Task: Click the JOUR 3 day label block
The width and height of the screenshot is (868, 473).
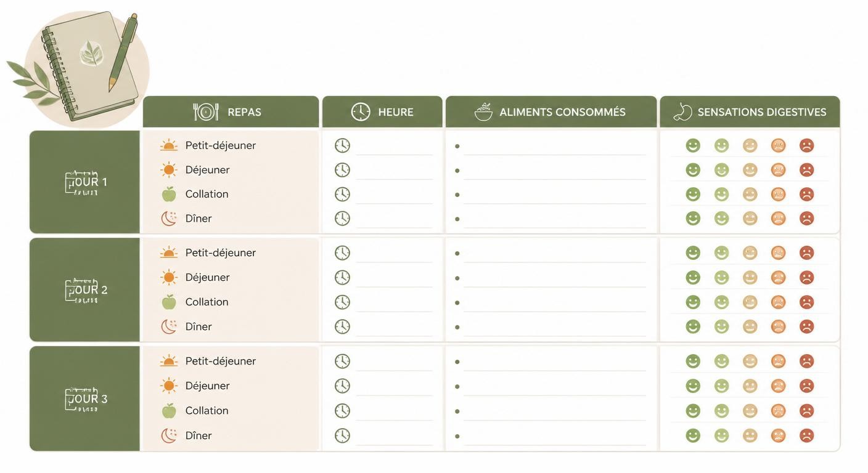Action: (85, 399)
